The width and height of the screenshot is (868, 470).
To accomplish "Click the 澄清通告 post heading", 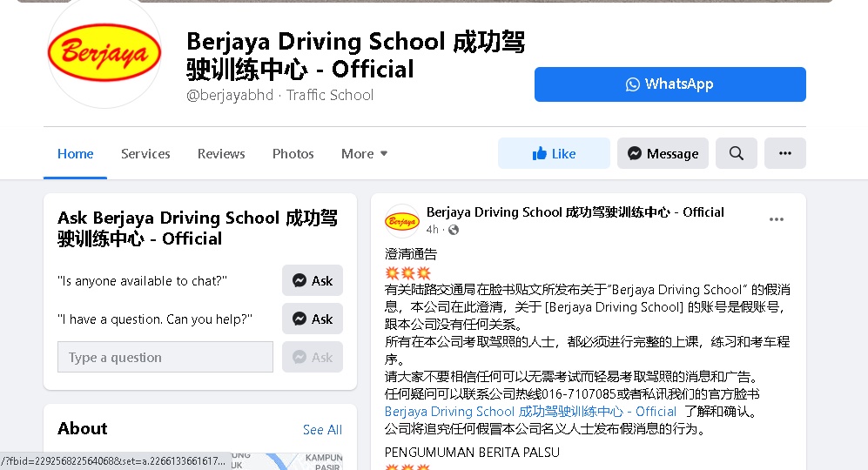I will coord(411,254).
